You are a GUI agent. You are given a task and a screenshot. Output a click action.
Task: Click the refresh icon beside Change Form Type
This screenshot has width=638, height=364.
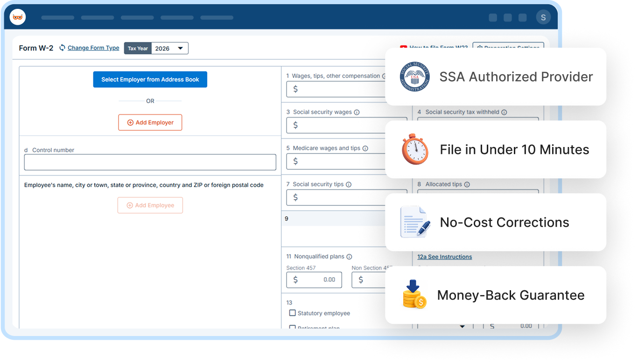(62, 48)
